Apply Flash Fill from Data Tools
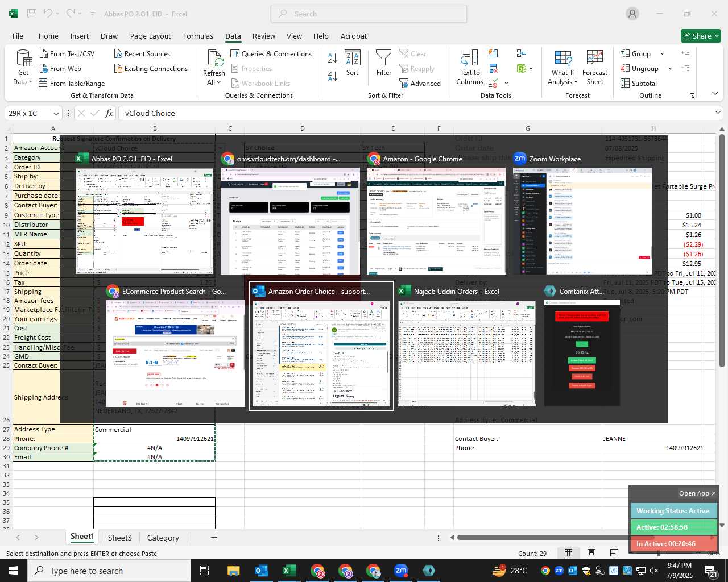The height and width of the screenshot is (582, 728). coord(493,53)
